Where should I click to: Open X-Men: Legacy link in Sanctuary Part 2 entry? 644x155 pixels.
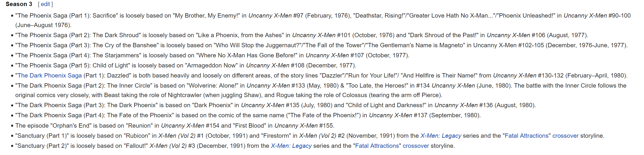(x=291, y=146)
